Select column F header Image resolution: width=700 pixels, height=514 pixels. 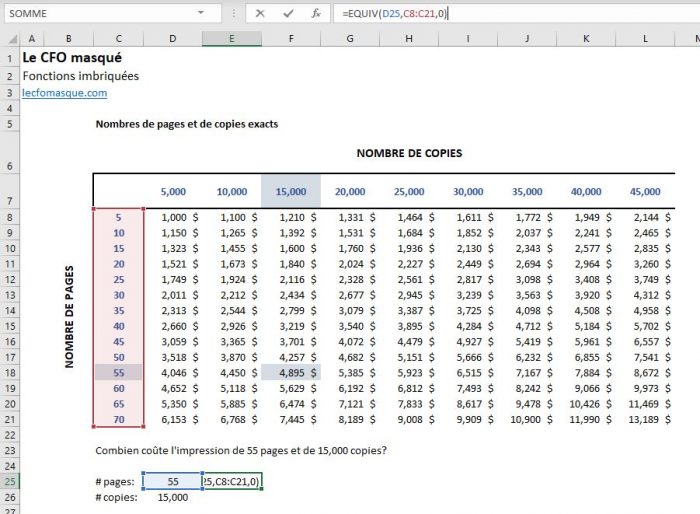(291, 39)
